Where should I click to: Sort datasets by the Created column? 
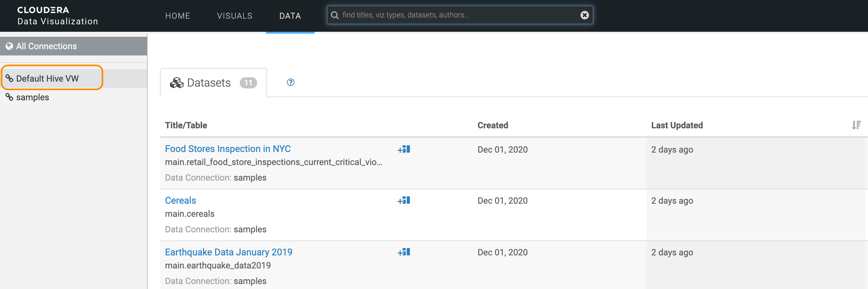coord(493,125)
